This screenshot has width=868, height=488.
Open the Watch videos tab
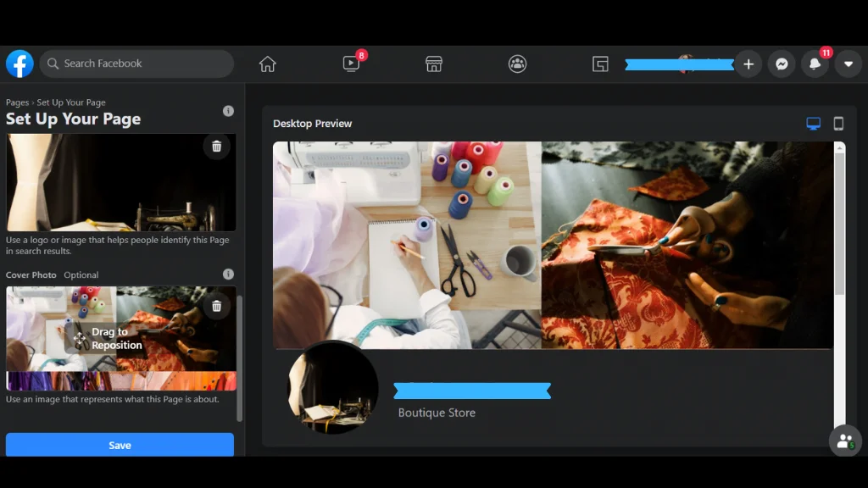[x=351, y=64]
